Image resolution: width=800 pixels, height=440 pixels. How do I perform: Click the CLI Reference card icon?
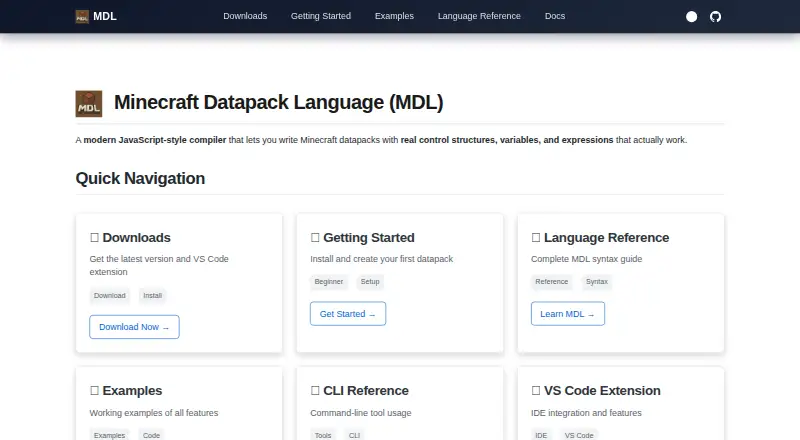315,390
